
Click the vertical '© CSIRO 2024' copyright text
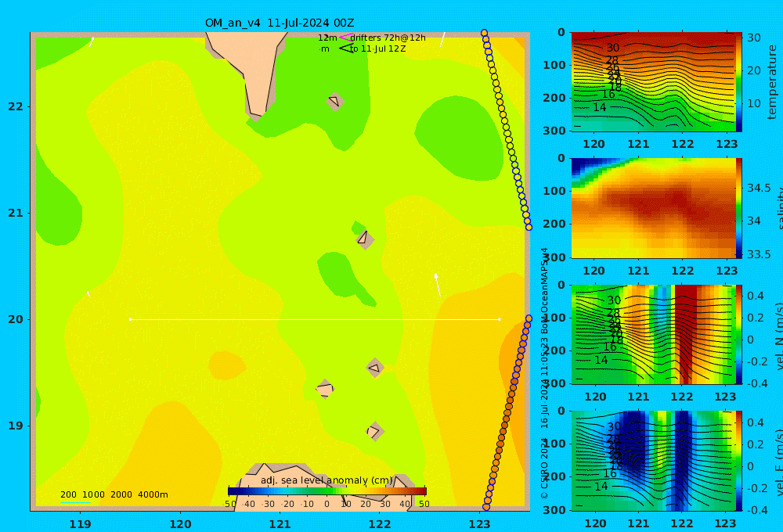click(x=544, y=468)
